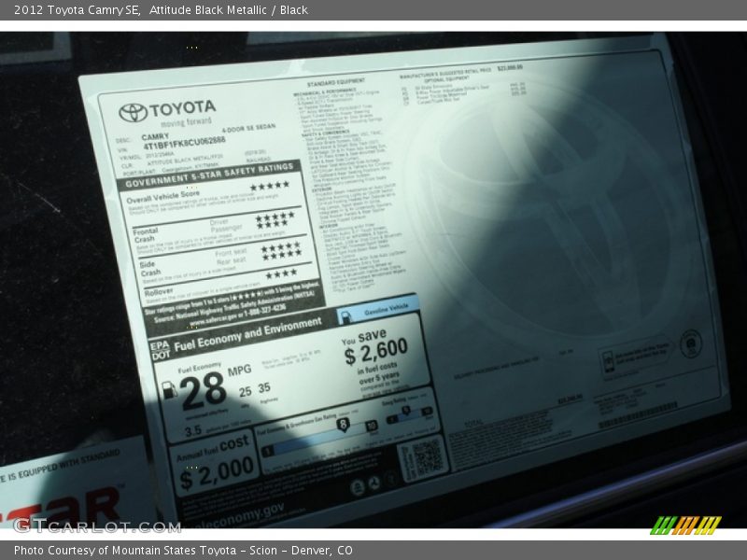The image size is (747, 560).
Task: Click the gas pump icon beside 28
Action: pyautogui.click(x=169, y=389)
